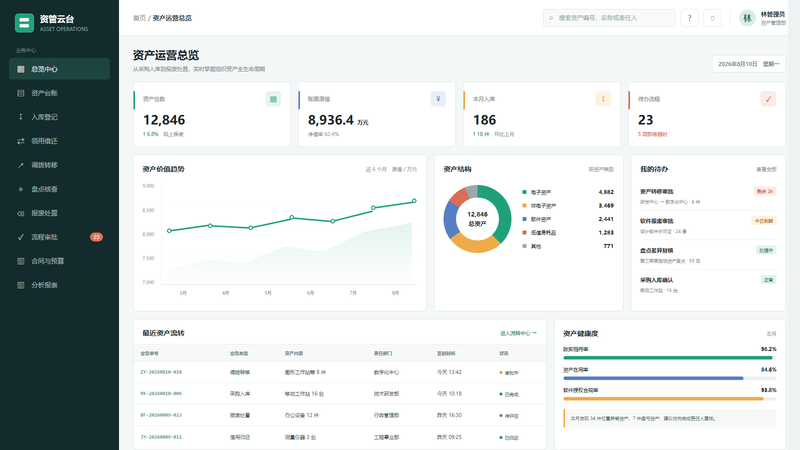
Task: Click the 入库登记 sidebar icon
Action: (x=20, y=117)
